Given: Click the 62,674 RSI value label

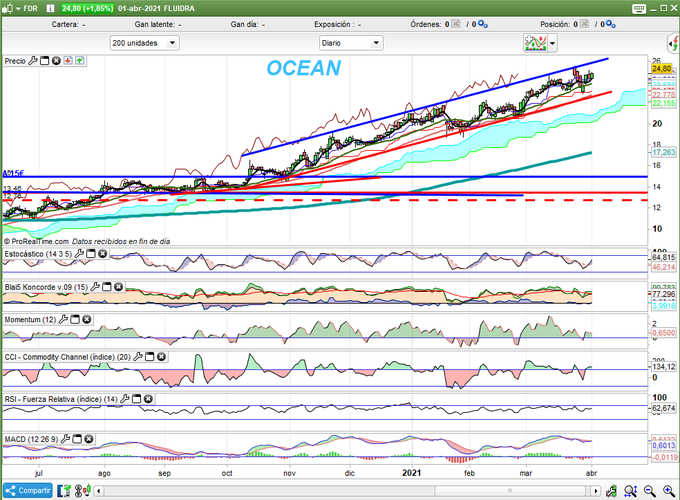Looking at the screenshot, I should click(x=664, y=408).
